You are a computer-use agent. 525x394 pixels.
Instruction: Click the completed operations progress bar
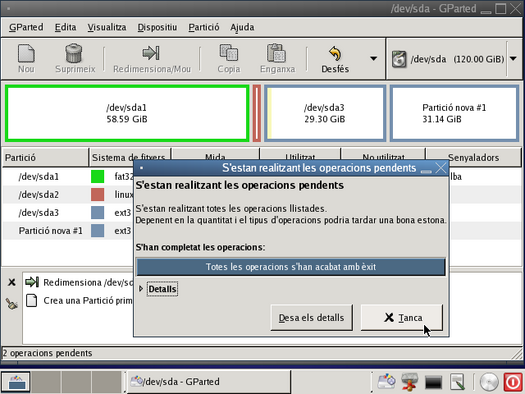[291, 267]
